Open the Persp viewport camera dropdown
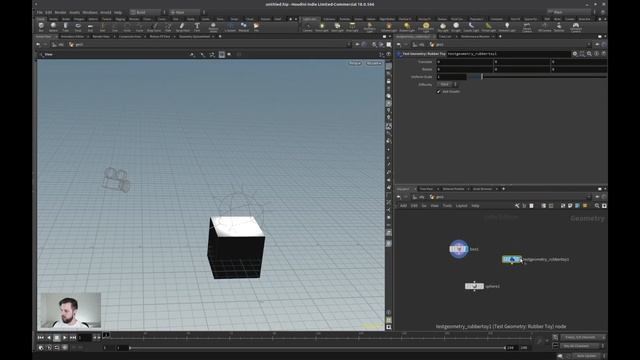Viewport: 640px width, 360px height. [355, 63]
